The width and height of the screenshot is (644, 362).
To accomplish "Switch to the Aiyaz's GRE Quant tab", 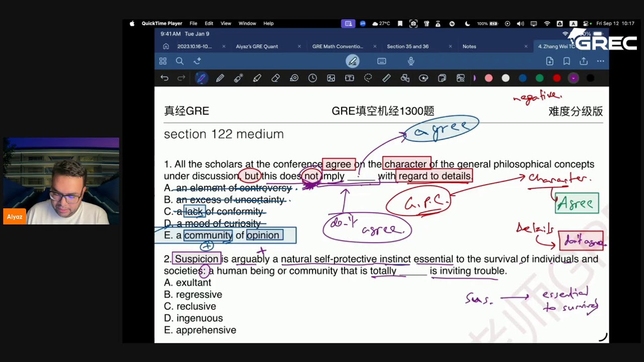I will pyautogui.click(x=257, y=46).
